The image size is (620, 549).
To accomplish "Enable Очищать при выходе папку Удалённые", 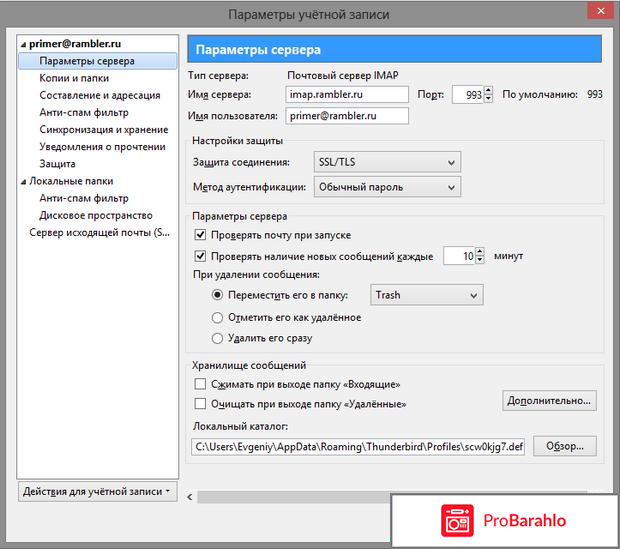I will click(x=200, y=404).
